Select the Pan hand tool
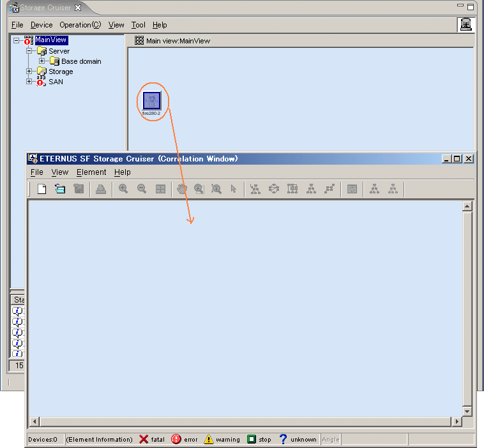The width and height of the screenshot is (484, 448). (x=182, y=189)
